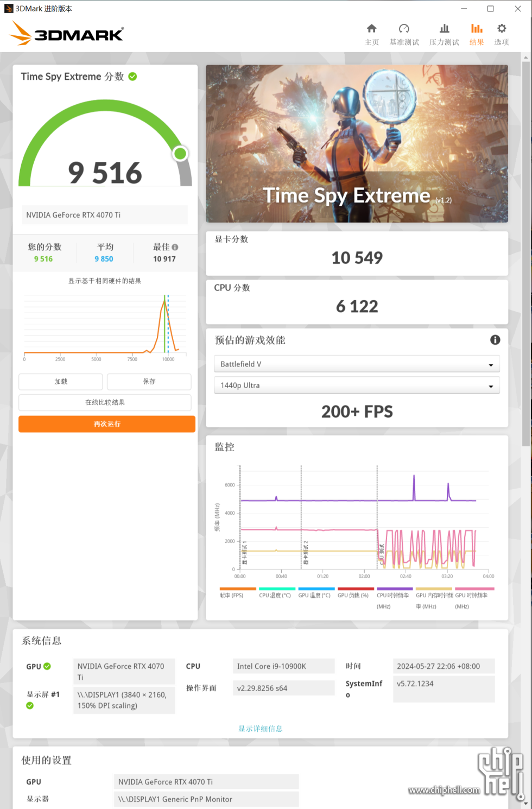The image size is (532, 809).
Task: Open the Results (结果) bar chart icon
Action: coord(477,28)
